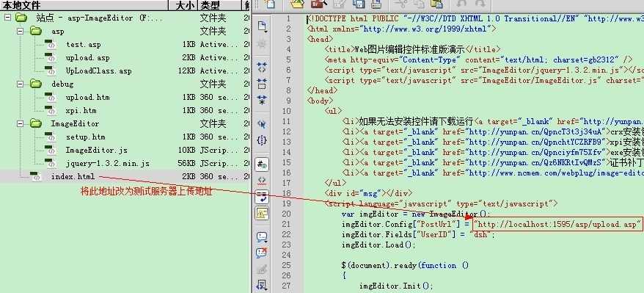Select setup.htm file

[85, 137]
